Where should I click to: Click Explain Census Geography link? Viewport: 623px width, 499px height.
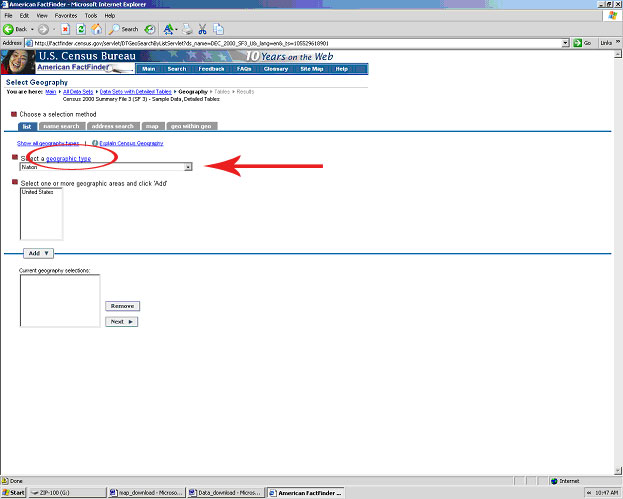coord(131,143)
